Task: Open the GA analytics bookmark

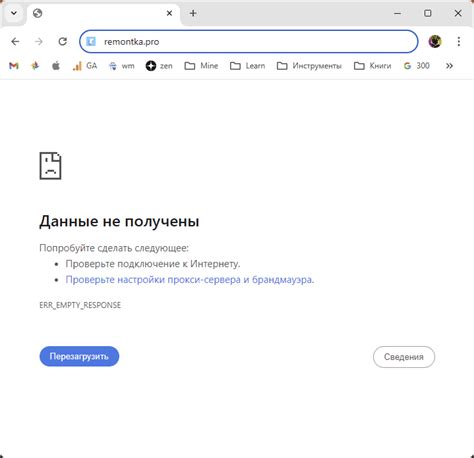Action: point(85,66)
